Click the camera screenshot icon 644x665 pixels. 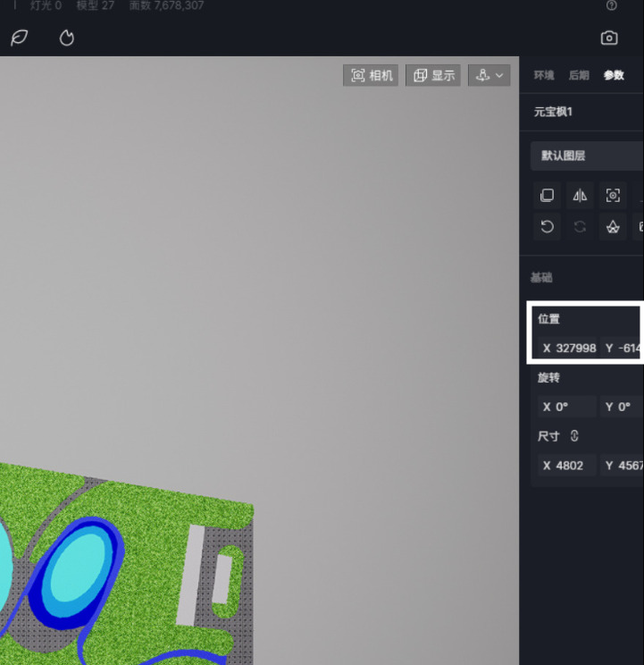coord(609,38)
